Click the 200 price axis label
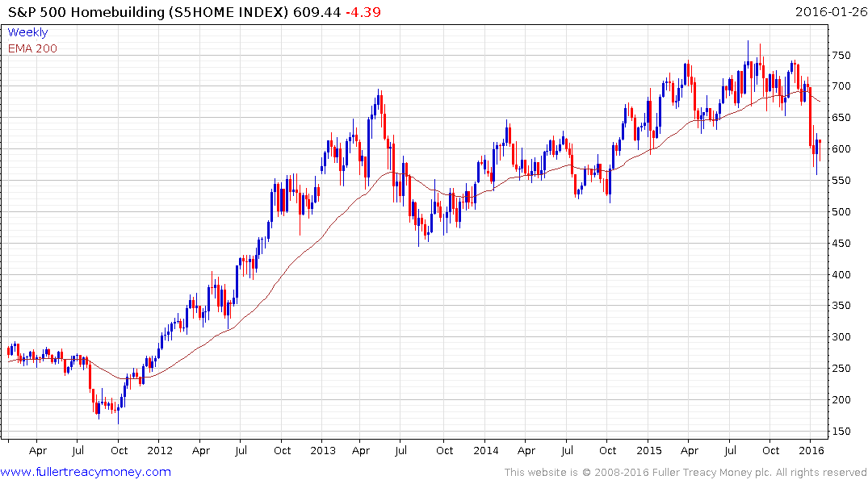Image resolution: width=868 pixels, height=484 pixels. pos(841,400)
